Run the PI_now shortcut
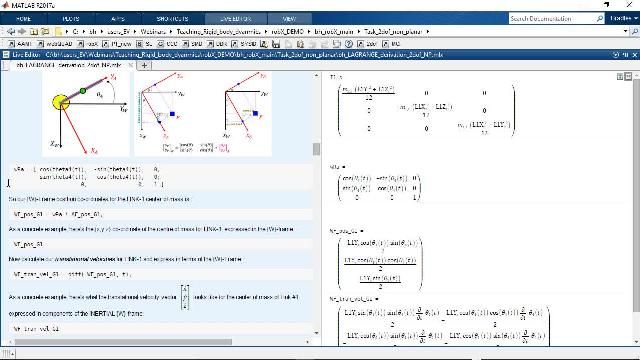640x360 pixels. pos(118,44)
